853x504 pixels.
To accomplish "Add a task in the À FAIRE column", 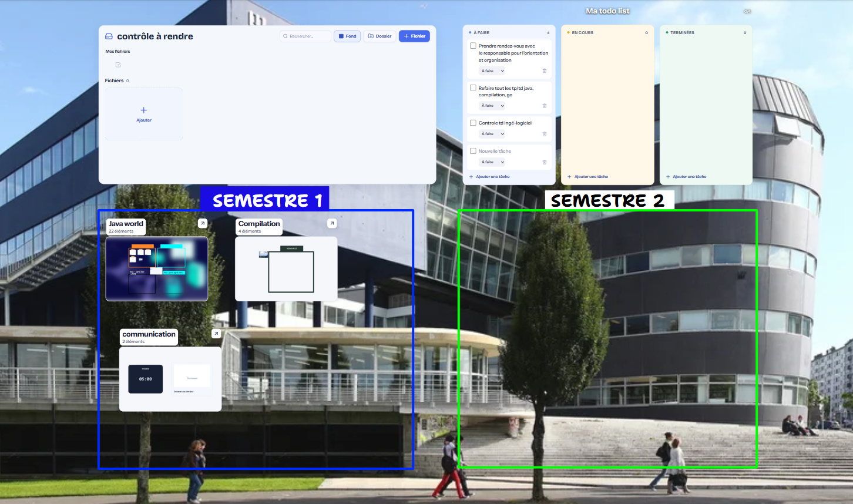I will pos(489,177).
